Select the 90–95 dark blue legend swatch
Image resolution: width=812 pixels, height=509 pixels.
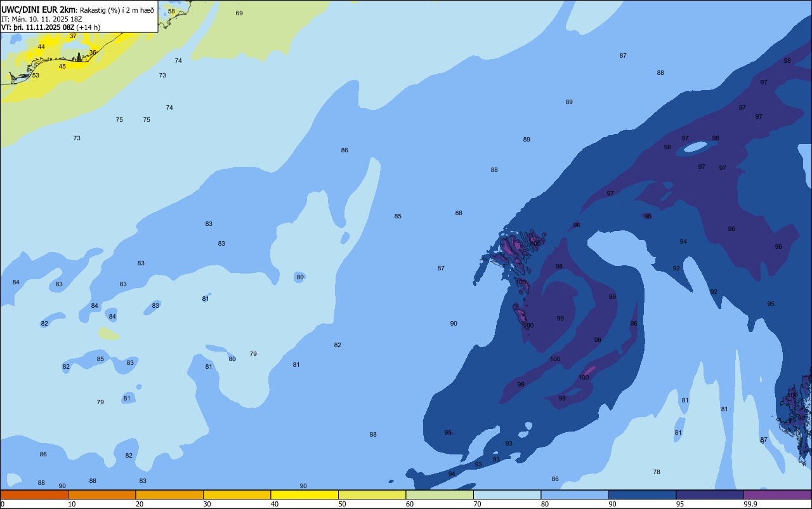pos(642,494)
